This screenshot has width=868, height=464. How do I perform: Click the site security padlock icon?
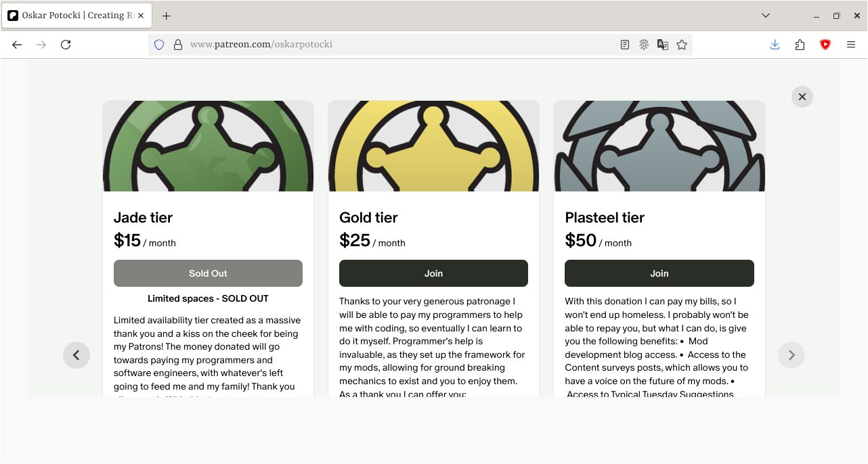tap(178, 45)
